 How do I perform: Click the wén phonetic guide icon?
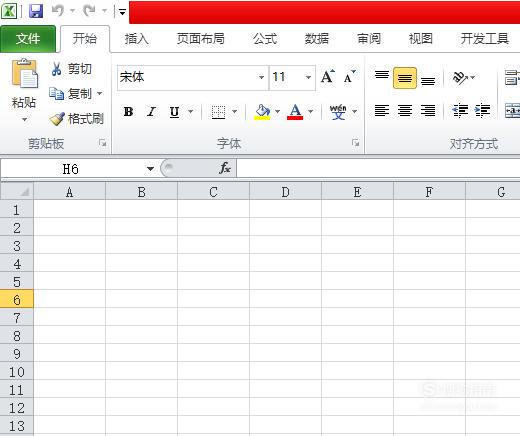point(338,112)
